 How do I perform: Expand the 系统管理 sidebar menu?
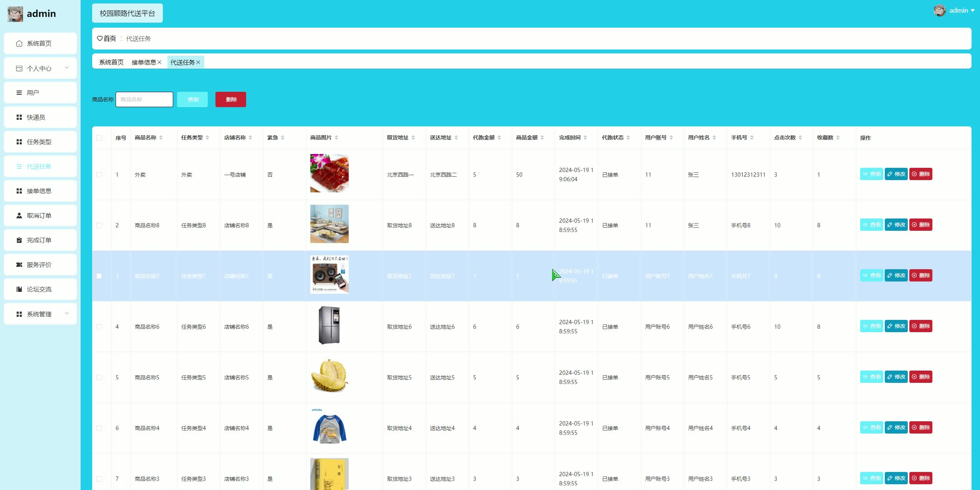pos(67,314)
